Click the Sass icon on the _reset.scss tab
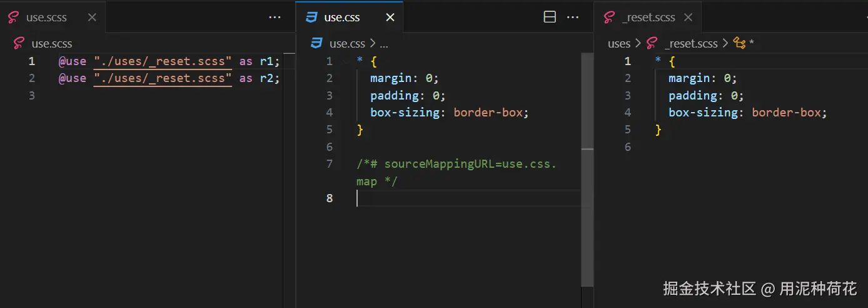868x308 pixels. click(x=610, y=18)
